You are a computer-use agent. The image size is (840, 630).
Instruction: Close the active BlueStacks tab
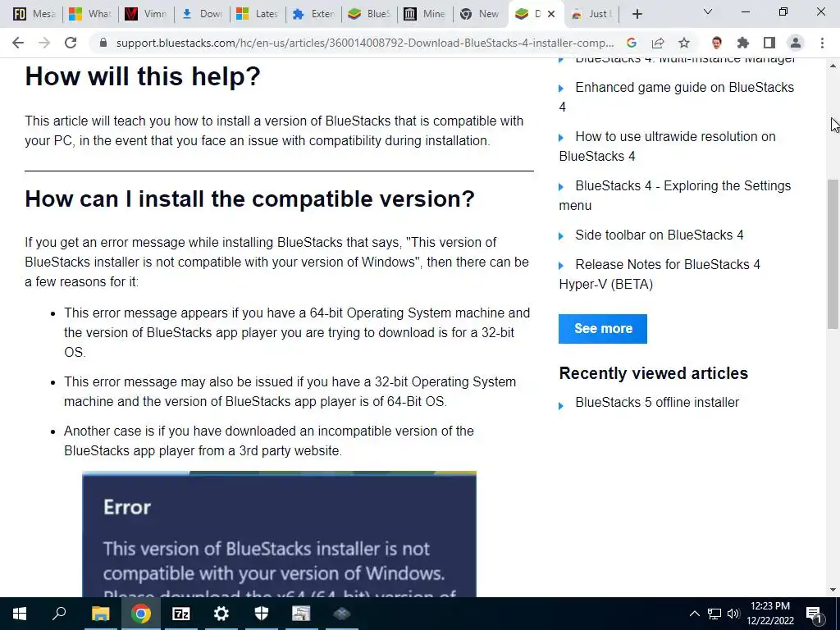click(551, 14)
